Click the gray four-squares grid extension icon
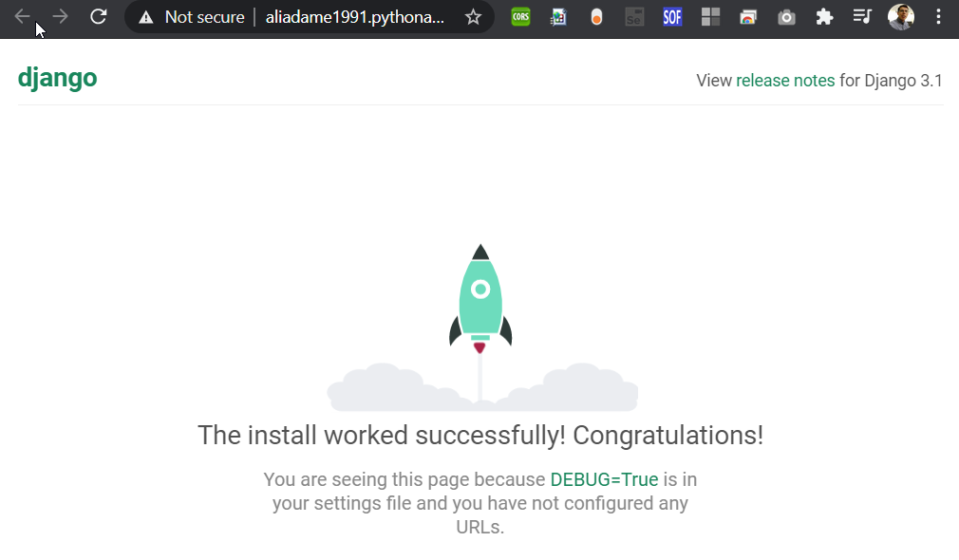 [x=710, y=17]
